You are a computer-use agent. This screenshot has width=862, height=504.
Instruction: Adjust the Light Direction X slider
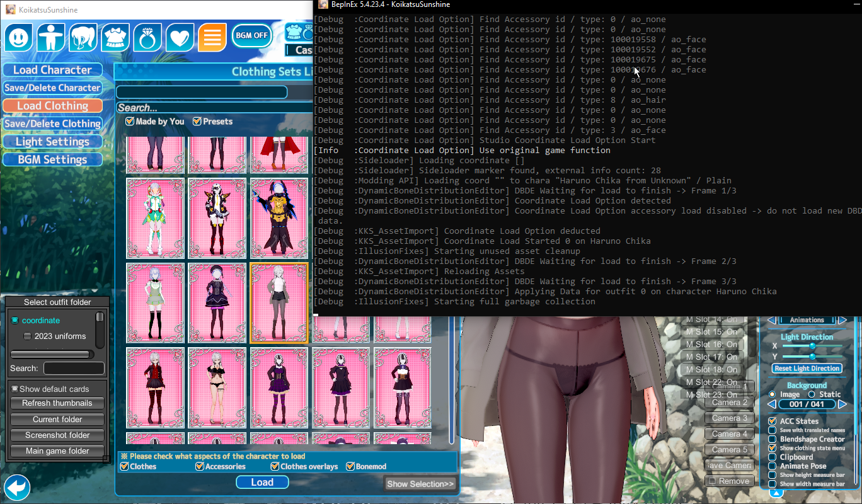click(x=812, y=346)
